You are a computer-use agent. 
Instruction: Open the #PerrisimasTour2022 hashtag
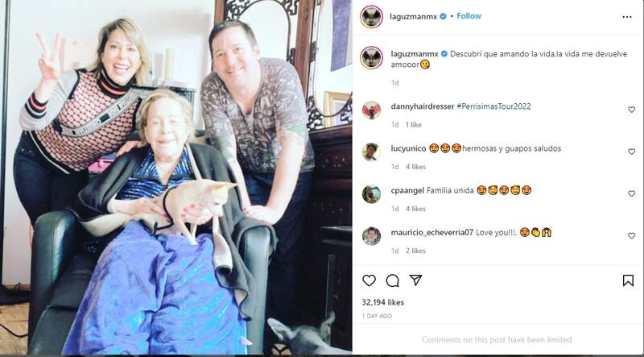(x=493, y=106)
